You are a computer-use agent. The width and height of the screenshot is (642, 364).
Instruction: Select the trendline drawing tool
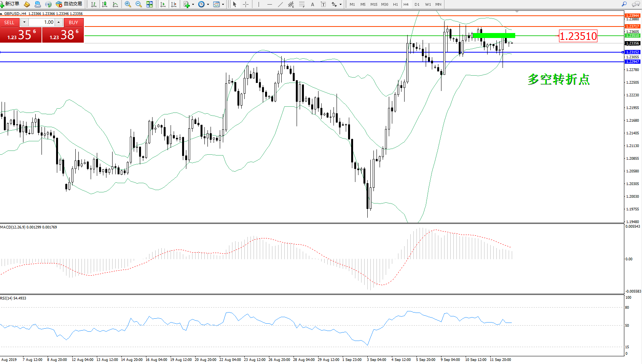280,4
